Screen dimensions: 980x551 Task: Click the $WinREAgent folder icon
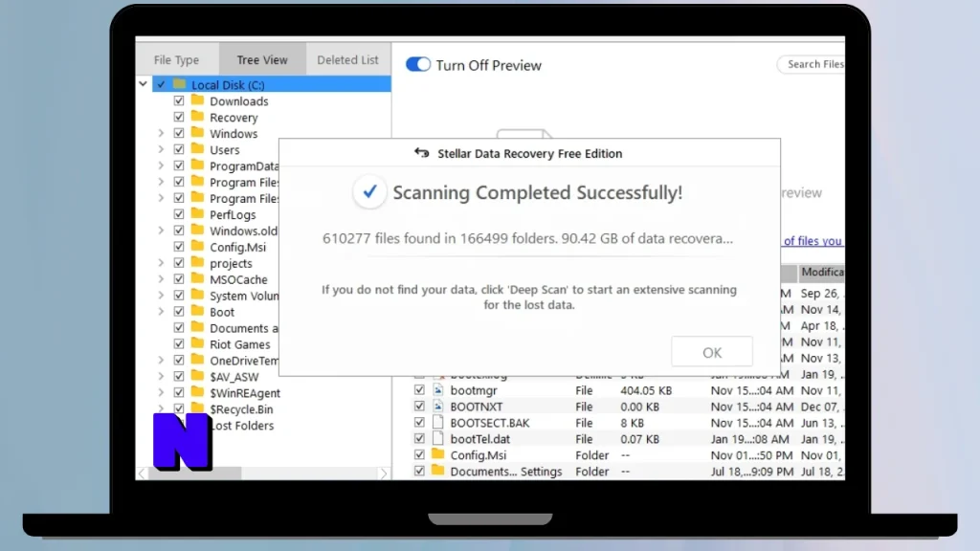(197, 392)
